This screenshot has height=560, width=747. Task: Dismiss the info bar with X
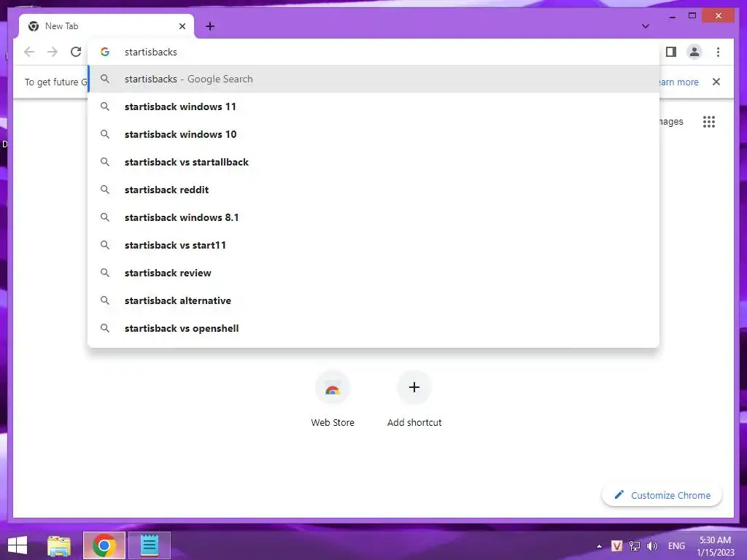716,82
